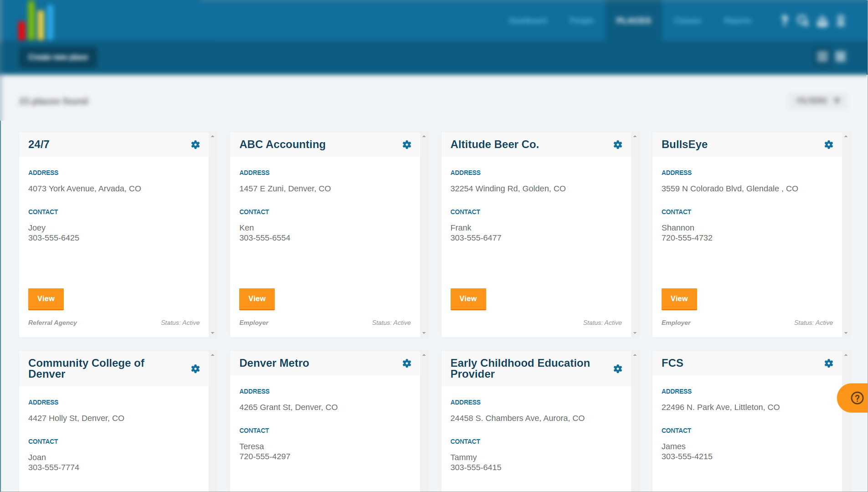Click scroll-up arrow beside BullsEye card

846,136
